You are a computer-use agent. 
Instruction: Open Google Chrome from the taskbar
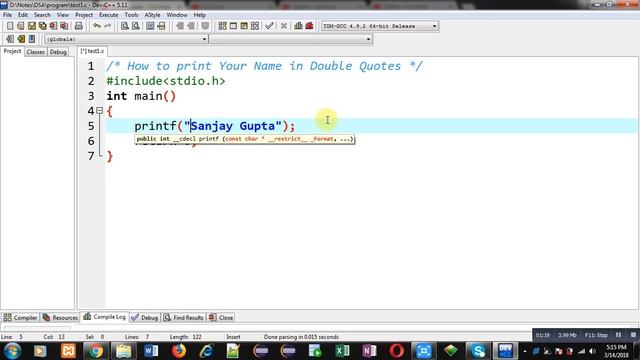point(96,351)
